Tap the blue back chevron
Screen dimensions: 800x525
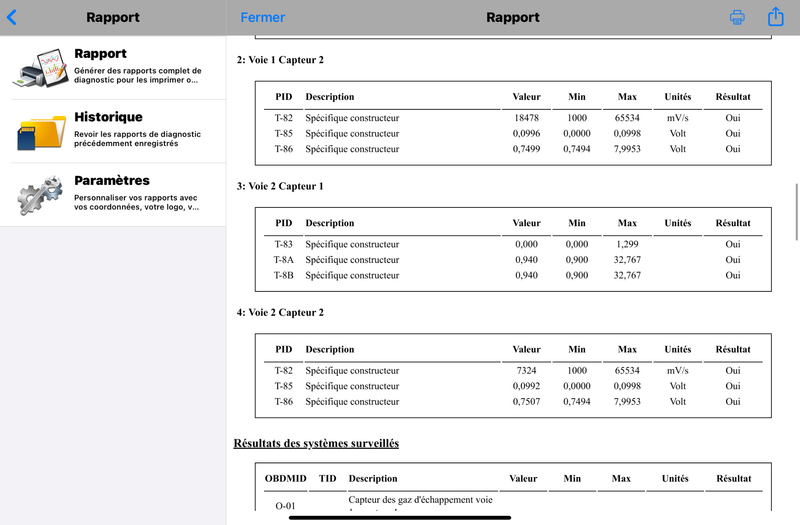[x=12, y=17]
